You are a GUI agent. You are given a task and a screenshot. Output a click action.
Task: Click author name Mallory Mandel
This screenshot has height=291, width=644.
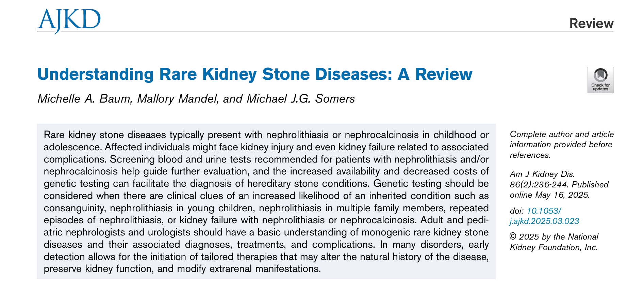[178, 98]
